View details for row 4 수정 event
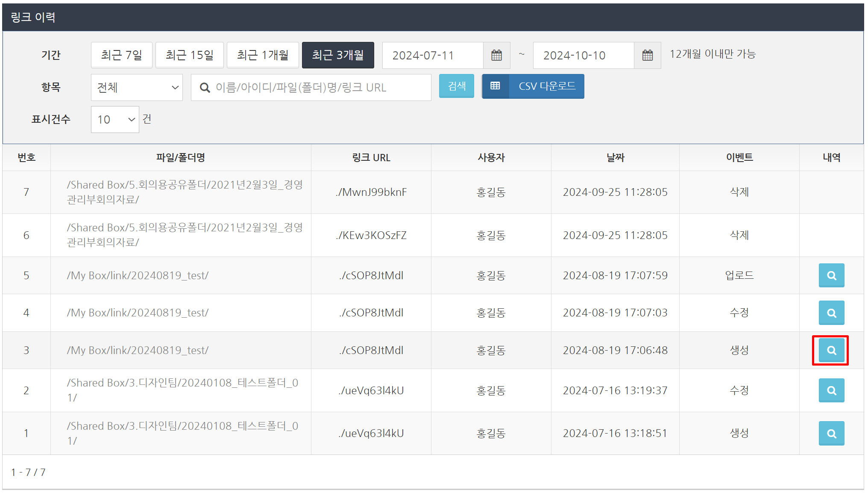The image size is (868, 493). (x=831, y=313)
